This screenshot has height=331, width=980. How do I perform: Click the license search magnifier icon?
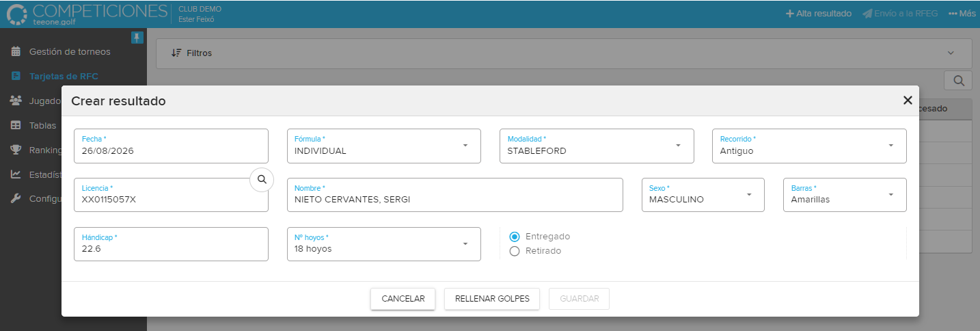[x=262, y=179]
